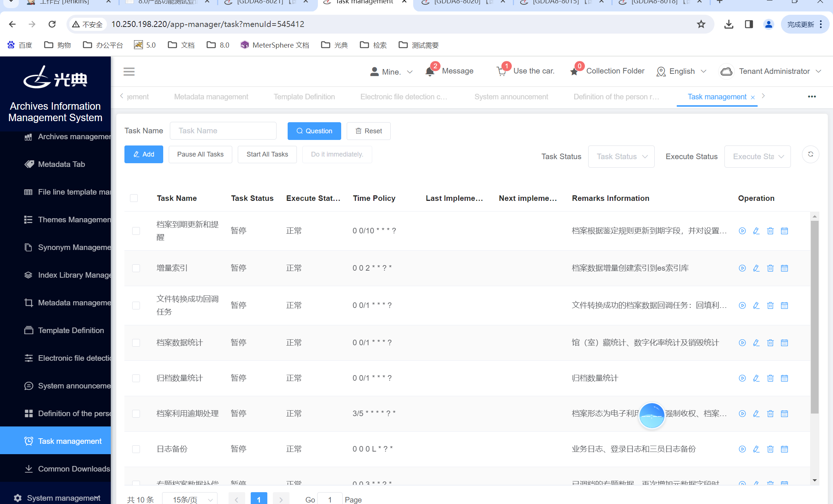Delete the 文件转换成功回调任务 task
The image size is (833, 504).
pyautogui.click(x=770, y=305)
